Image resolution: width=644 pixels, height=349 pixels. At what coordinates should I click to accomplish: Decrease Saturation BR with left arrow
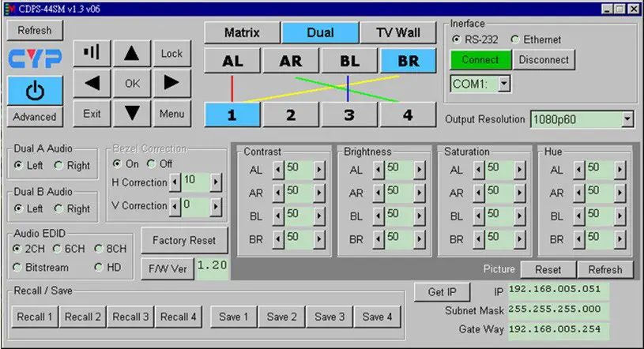click(479, 239)
